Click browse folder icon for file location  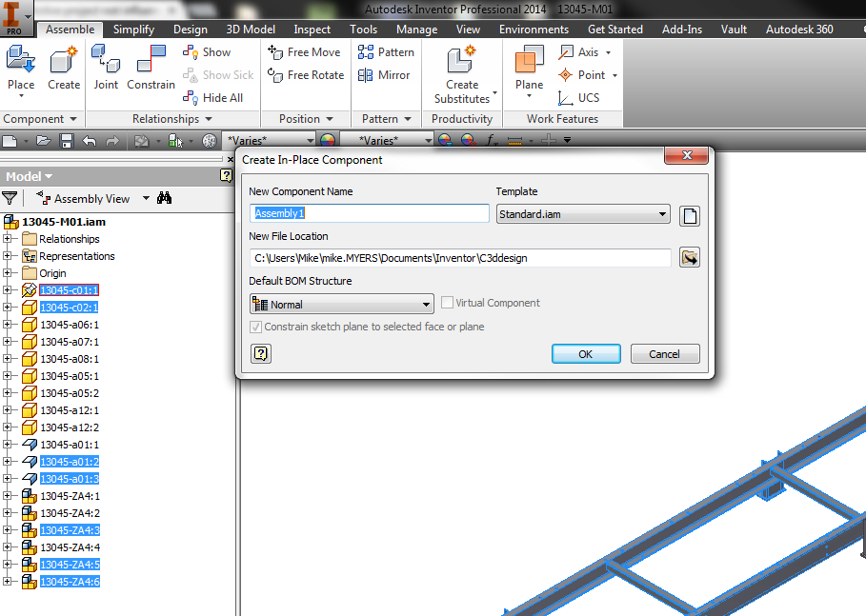pos(689,258)
